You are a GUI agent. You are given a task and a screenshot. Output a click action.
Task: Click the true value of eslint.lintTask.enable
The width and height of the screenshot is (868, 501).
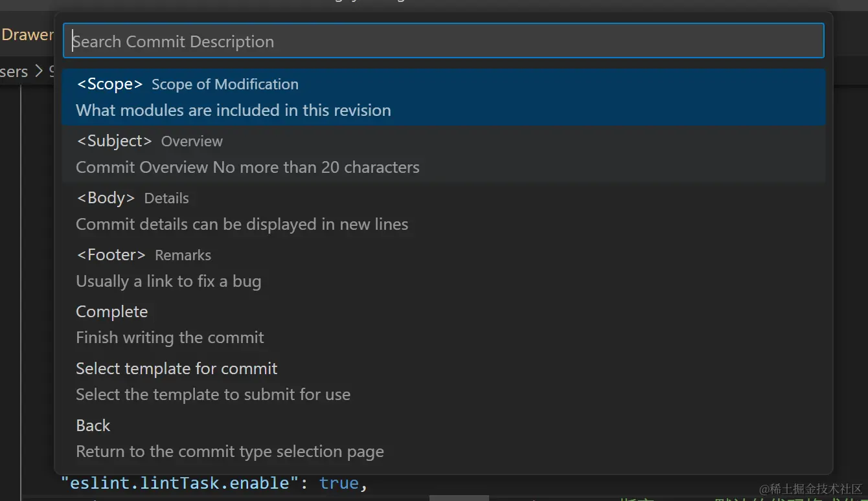click(339, 483)
